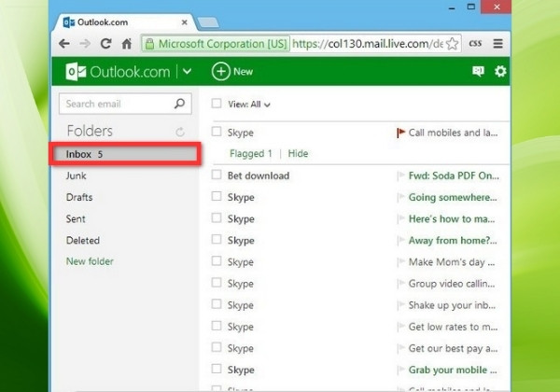Check the Get low rates message box
Image resolution: width=560 pixels, height=392 pixels.
pos(217,326)
